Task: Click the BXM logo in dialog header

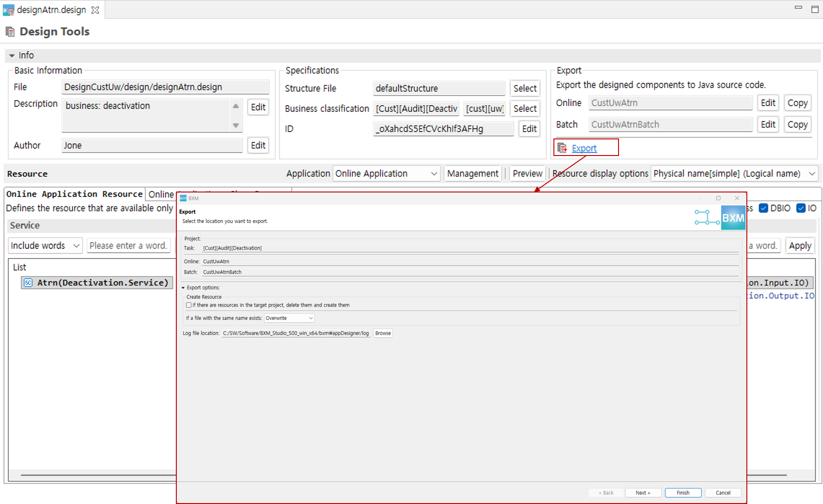Action: 733,218
